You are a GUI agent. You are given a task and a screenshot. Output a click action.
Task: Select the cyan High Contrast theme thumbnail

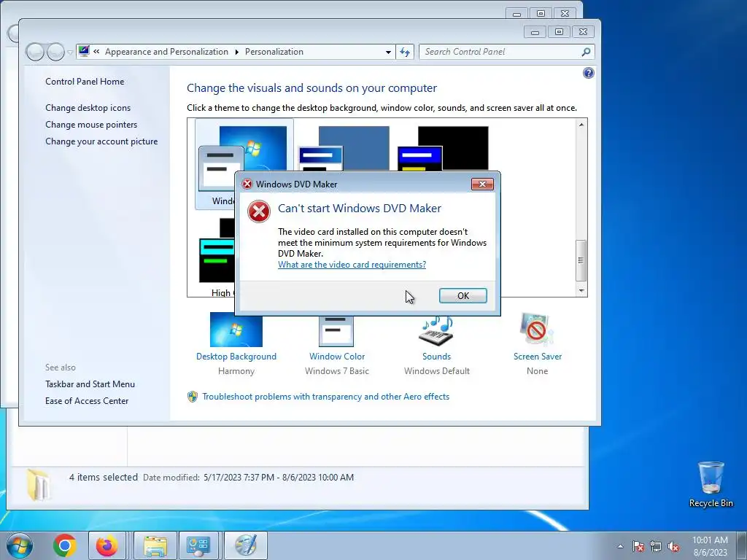click(x=217, y=251)
